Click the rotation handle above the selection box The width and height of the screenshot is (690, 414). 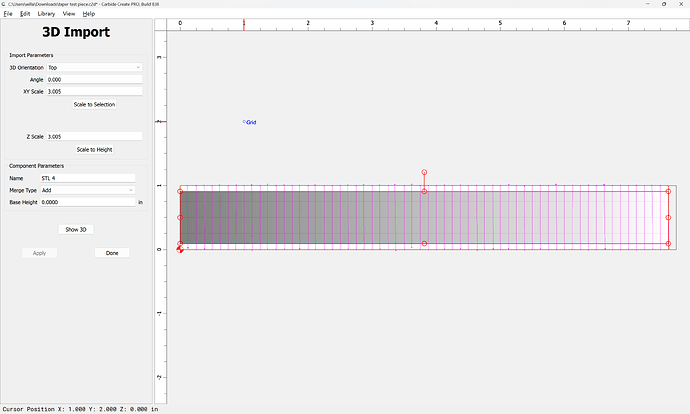[424, 173]
